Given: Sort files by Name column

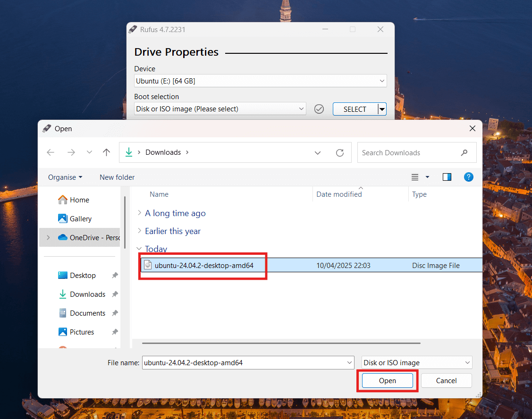Looking at the screenshot, I should pyautogui.click(x=159, y=194).
